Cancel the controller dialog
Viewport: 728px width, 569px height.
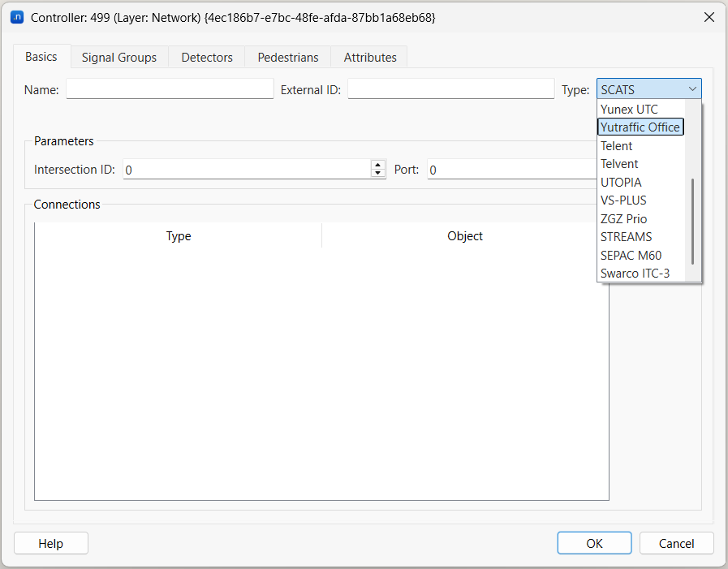pyautogui.click(x=677, y=544)
